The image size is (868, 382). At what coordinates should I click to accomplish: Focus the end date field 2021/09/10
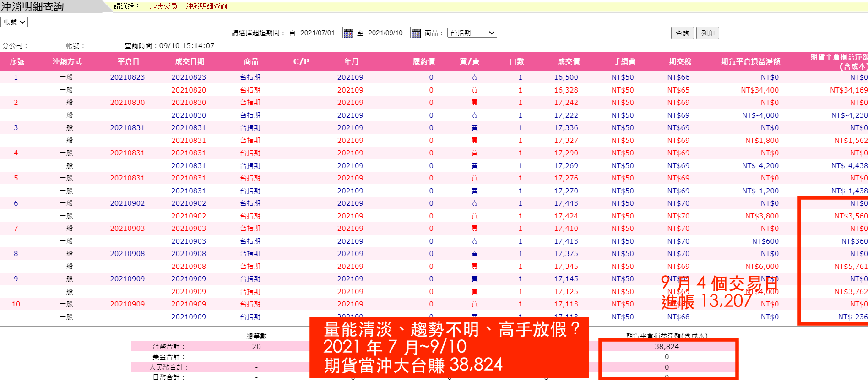tap(388, 33)
